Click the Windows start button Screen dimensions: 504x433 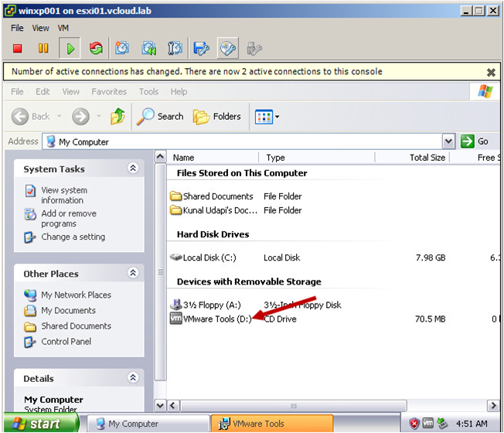coord(41,423)
